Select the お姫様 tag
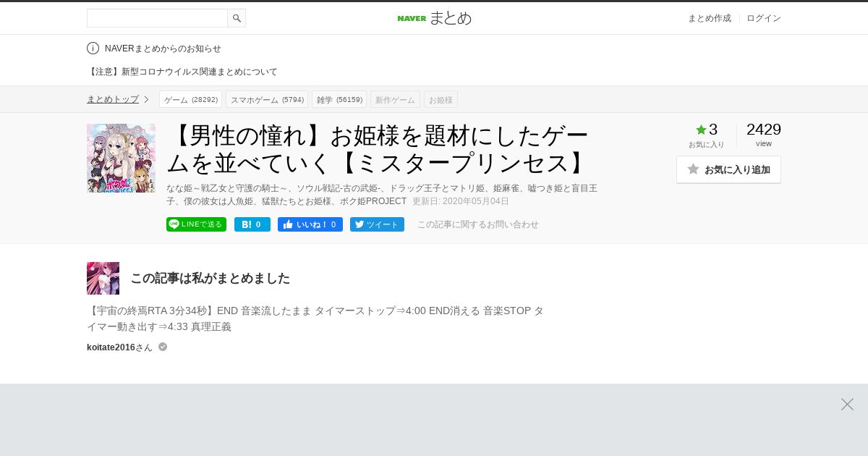The height and width of the screenshot is (456, 868). (441, 99)
